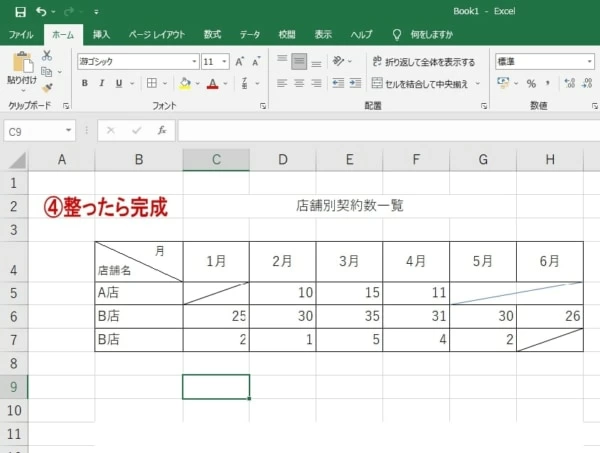
Task: Click the insert function fx icon
Action: point(162,131)
